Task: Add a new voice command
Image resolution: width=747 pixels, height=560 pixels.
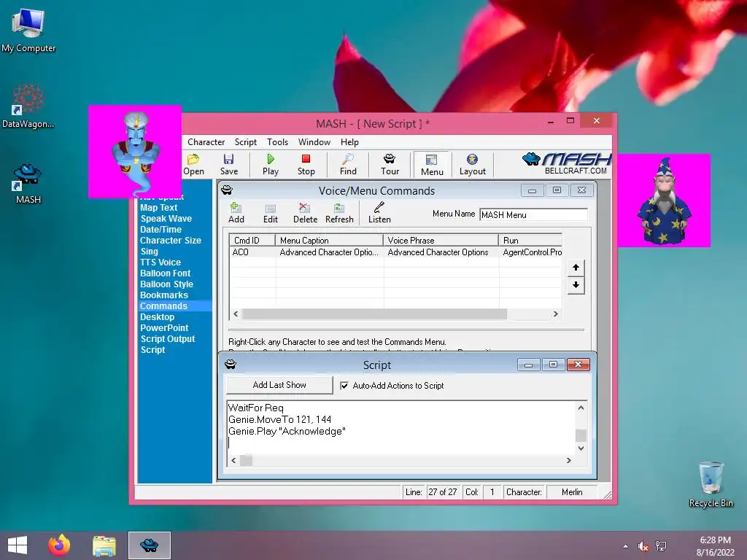Action: click(236, 213)
